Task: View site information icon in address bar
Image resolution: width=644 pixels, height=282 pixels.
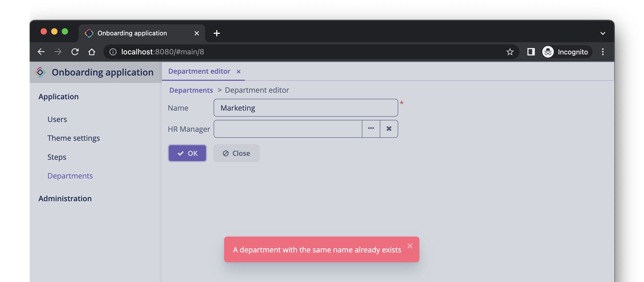Action: (x=113, y=52)
